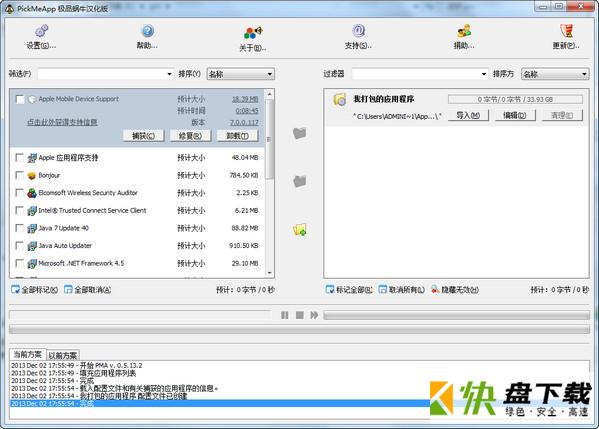Viewport: 599px width, 429px height.
Task: Open the 排序(Y) 名称 sort dropdown
Action: coord(240,74)
